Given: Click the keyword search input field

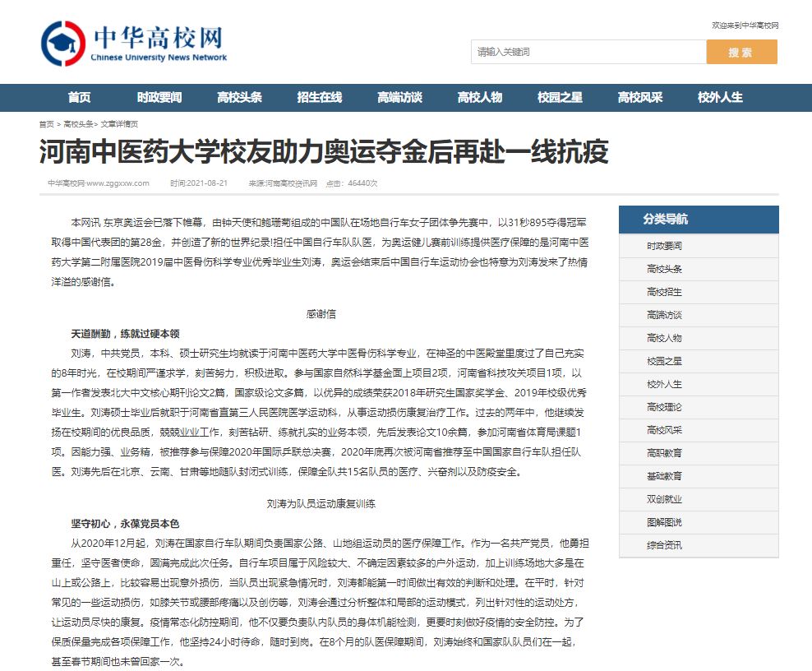Looking at the screenshot, I should click(588, 52).
